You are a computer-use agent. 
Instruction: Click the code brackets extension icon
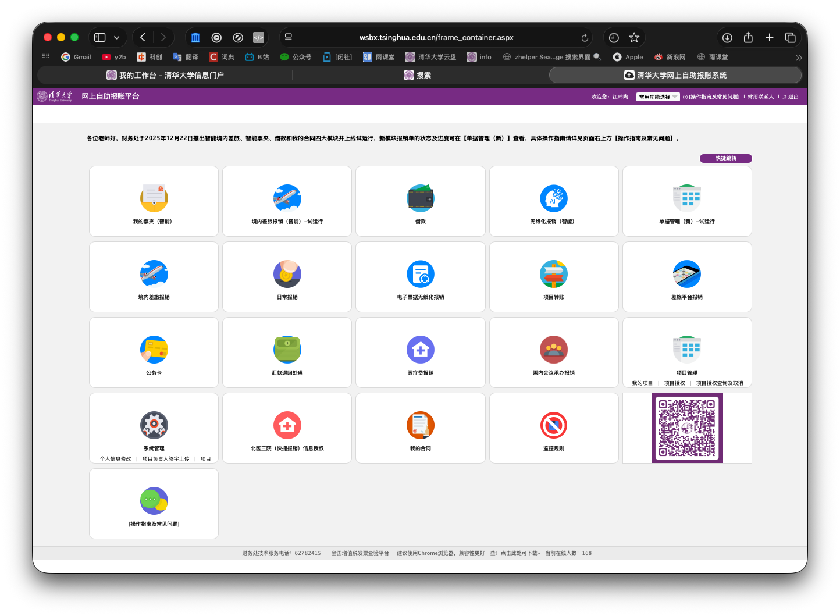pos(258,37)
